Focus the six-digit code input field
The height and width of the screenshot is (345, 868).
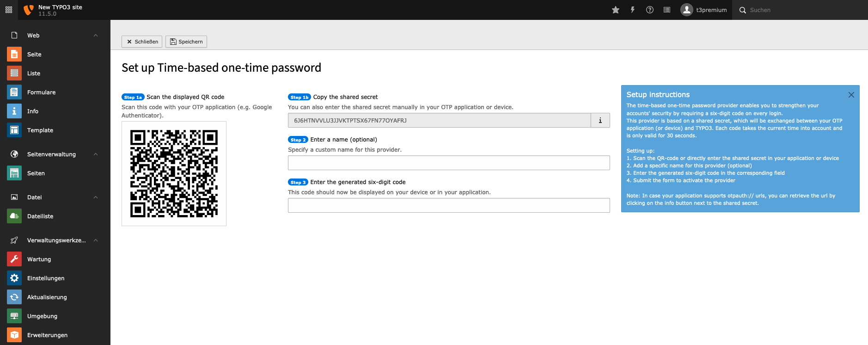click(449, 205)
